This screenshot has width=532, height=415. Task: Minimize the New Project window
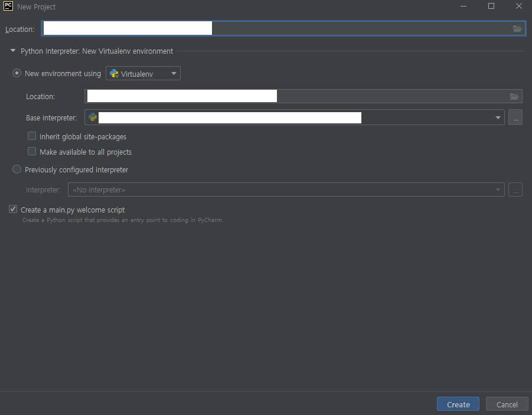click(463, 6)
